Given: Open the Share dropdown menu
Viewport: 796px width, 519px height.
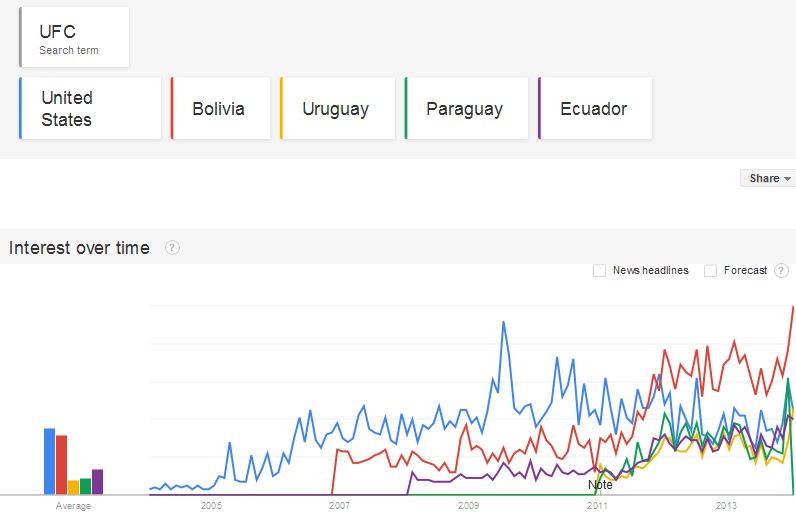Looking at the screenshot, I should (769, 178).
